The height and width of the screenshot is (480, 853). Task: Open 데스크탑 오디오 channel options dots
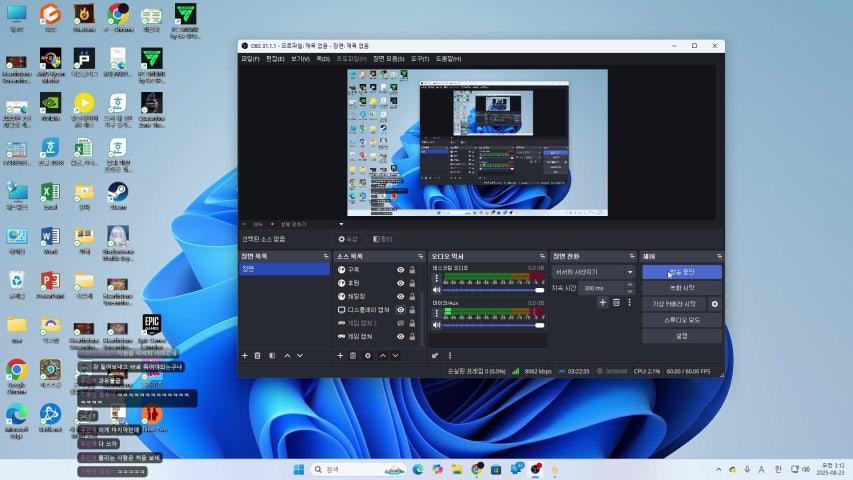click(436, 279)
